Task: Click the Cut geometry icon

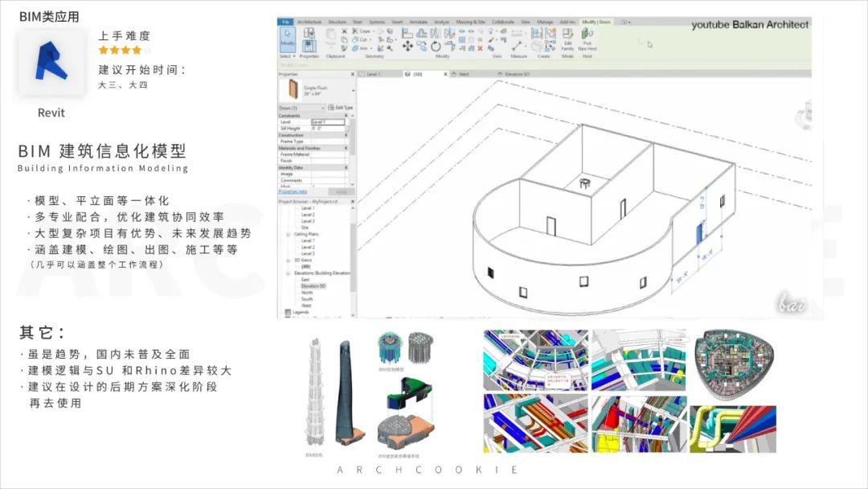Action: point(357,39)
